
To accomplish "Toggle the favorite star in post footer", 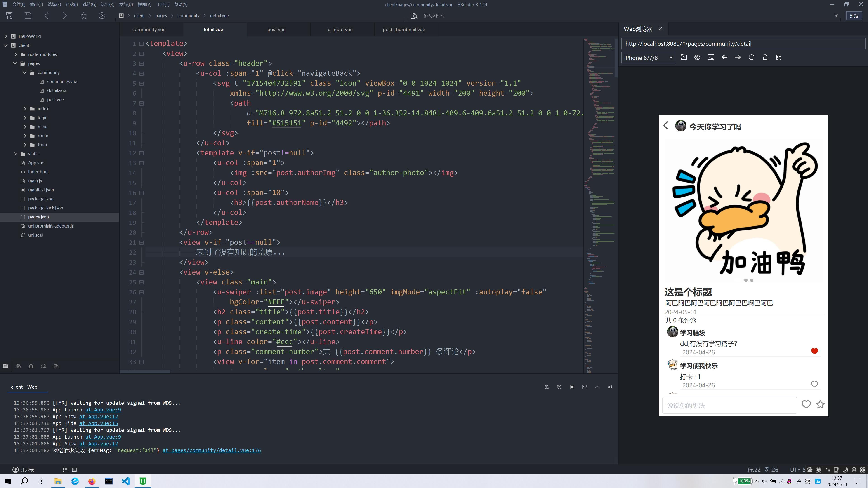I will tap(820, 404).
